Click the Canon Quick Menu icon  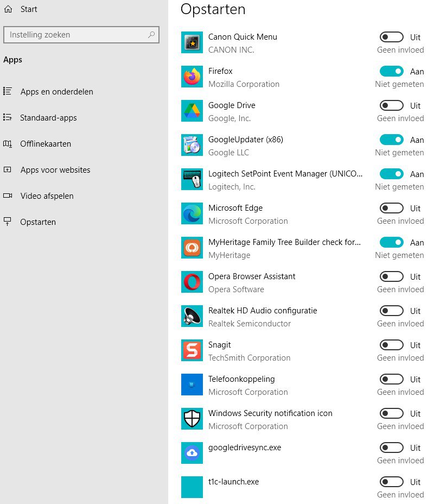pyautogui.click(x=192, y=42)
